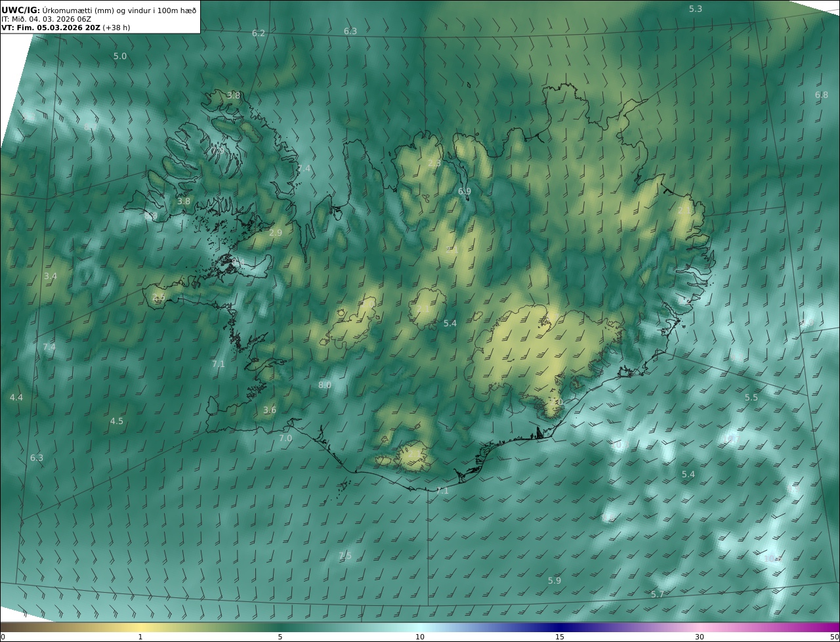Screen dimensions: 840x642
Task: Click the 5.9 value label on the map
Action: click(x=555, y=580)
